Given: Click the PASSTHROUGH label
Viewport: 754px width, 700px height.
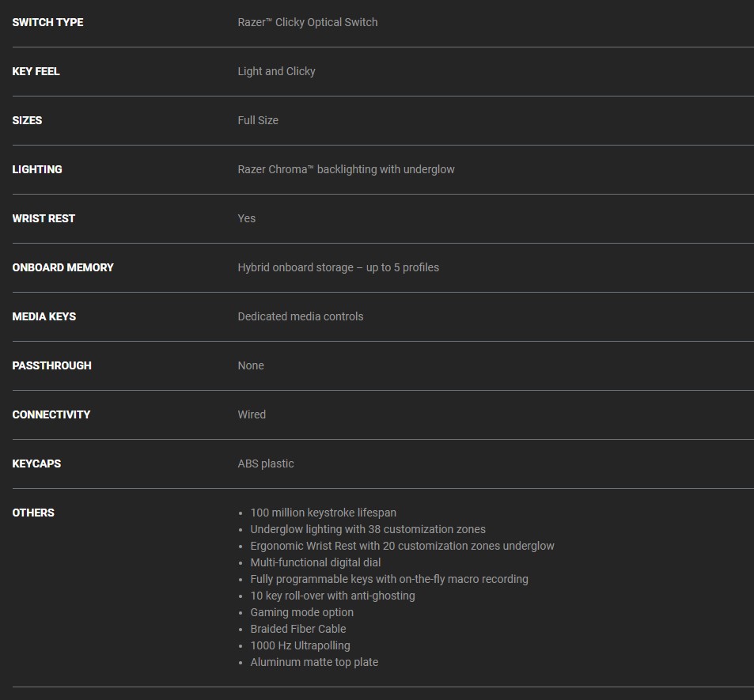Looking at the screenshot, I should (52, 365).
